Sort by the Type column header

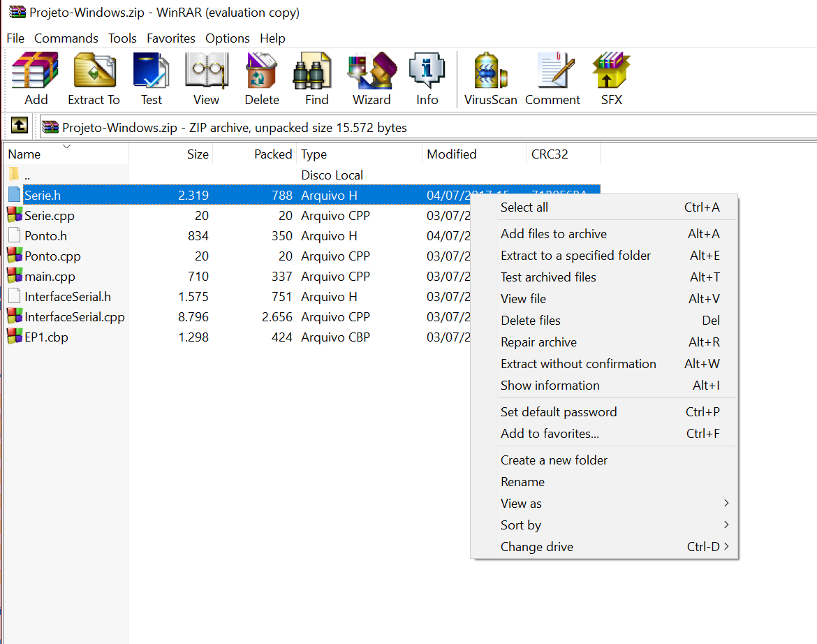(360, 154)
